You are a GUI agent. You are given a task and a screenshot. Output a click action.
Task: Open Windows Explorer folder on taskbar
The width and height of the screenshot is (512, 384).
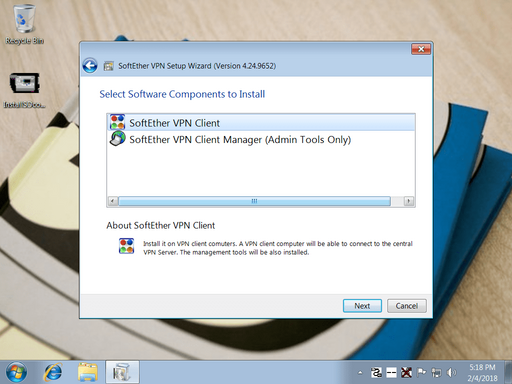tap(88, 372)
